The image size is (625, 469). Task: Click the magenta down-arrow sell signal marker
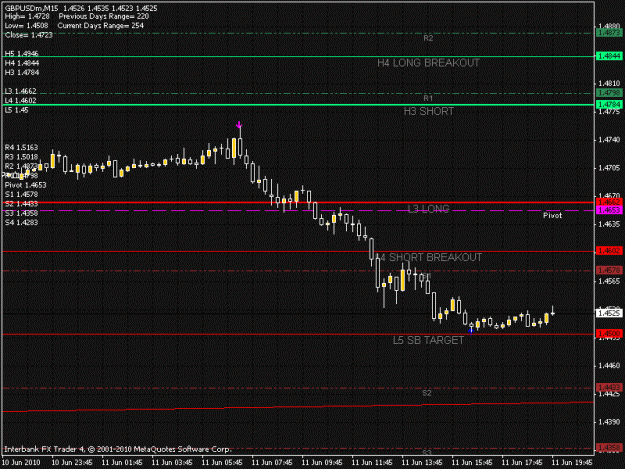(239, 125)
